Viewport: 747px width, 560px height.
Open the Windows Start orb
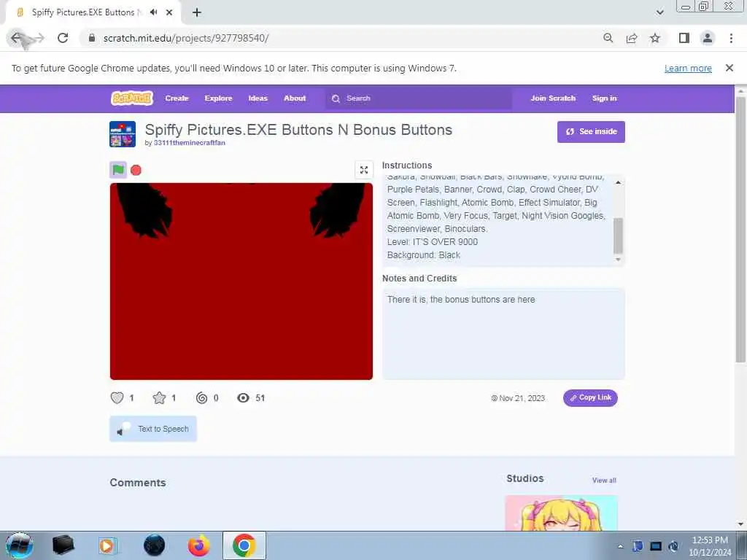click(20, 545)
